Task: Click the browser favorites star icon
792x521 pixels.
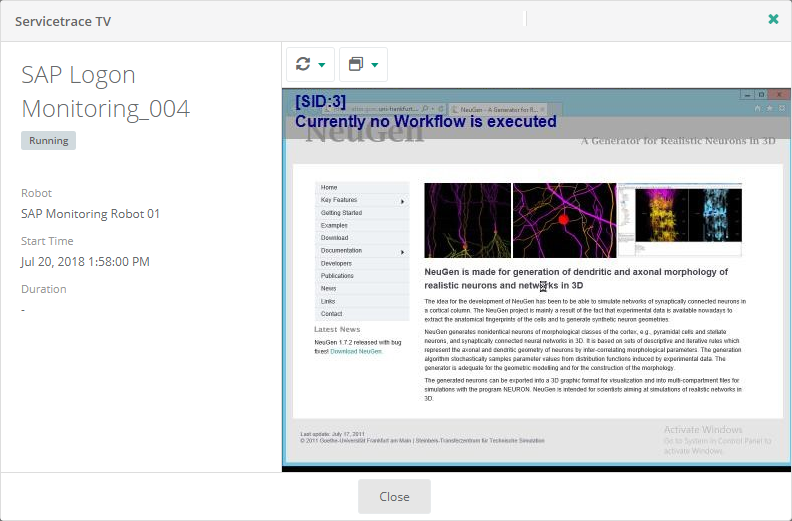Action: [x=770, y=108]
